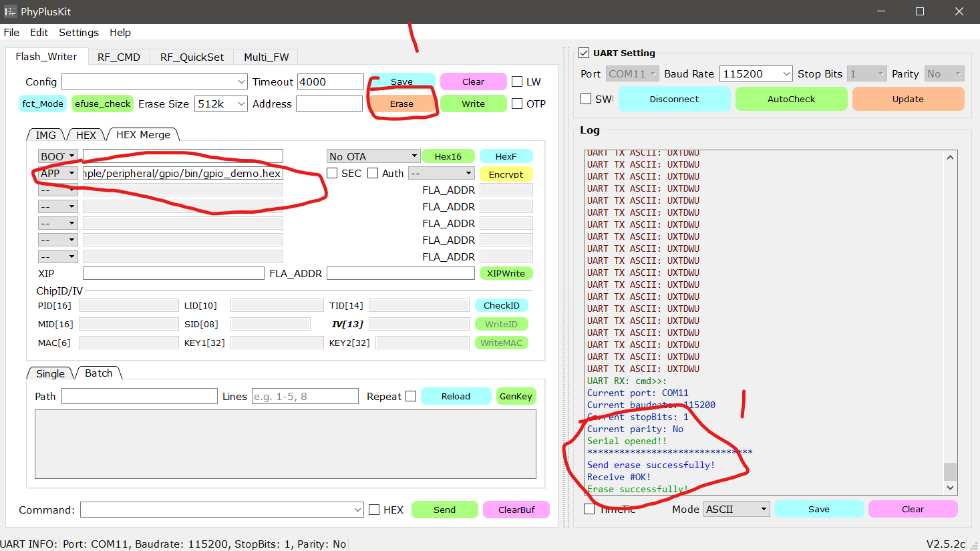Viewport: 980px width, 551px height.
Task: Click the XIPWrite button
Action: [x=506, y=273]
